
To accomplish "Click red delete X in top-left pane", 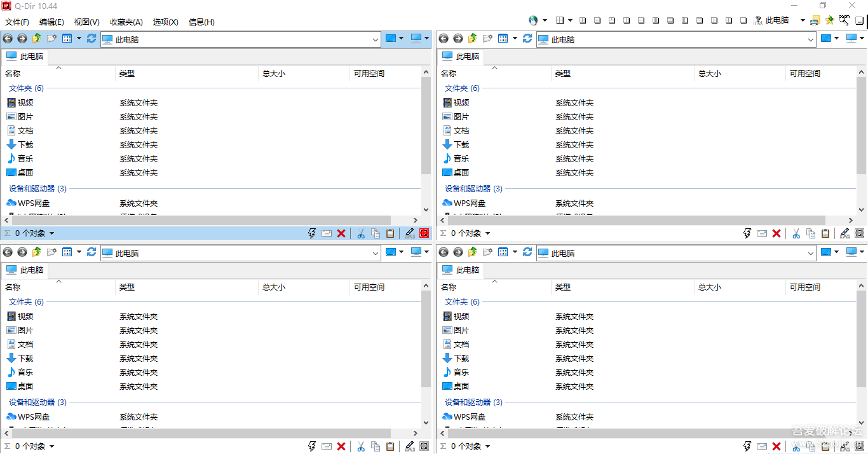I will (341, 233).
